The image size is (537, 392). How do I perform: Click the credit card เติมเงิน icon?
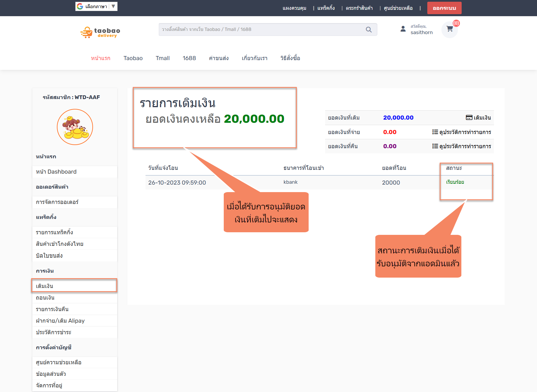[469, 118]
